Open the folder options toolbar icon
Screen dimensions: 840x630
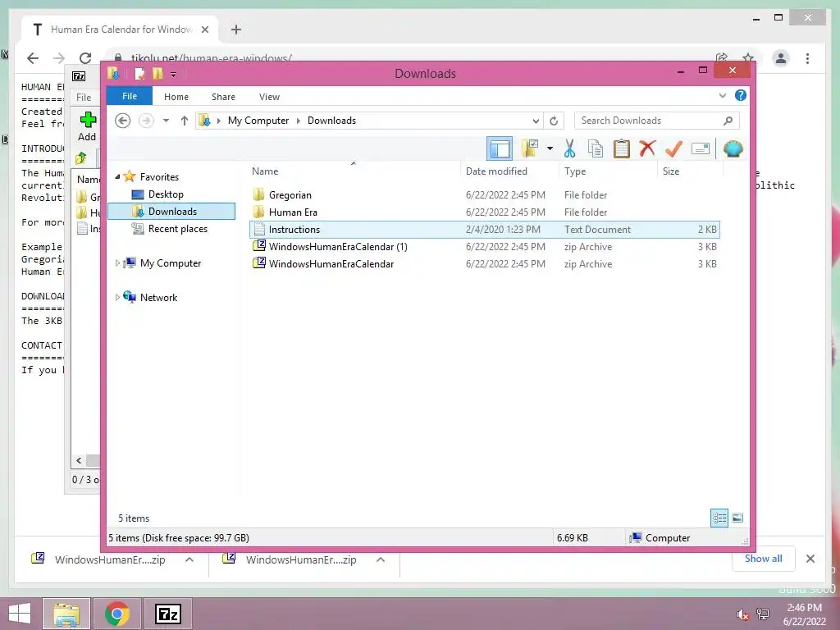point(530,148)
